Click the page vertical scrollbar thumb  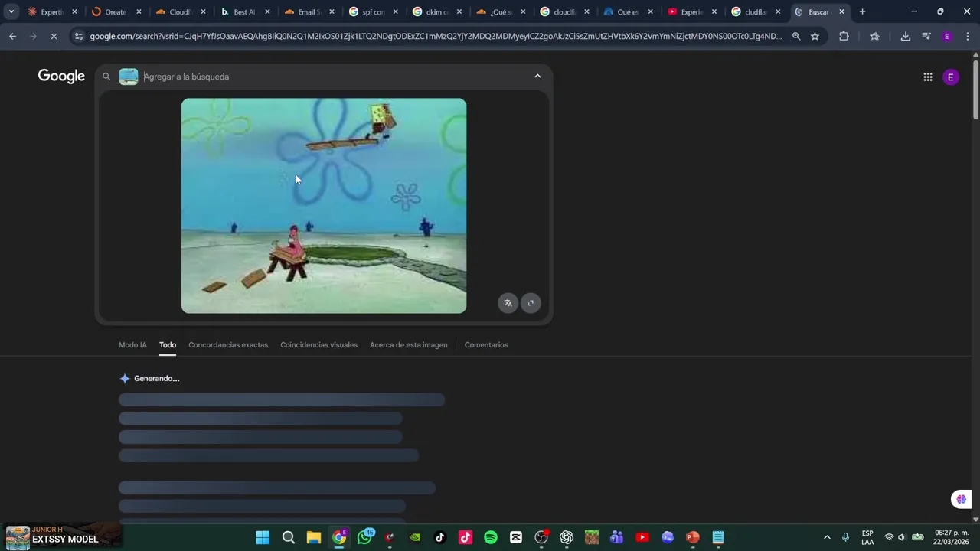coord(975,90)
